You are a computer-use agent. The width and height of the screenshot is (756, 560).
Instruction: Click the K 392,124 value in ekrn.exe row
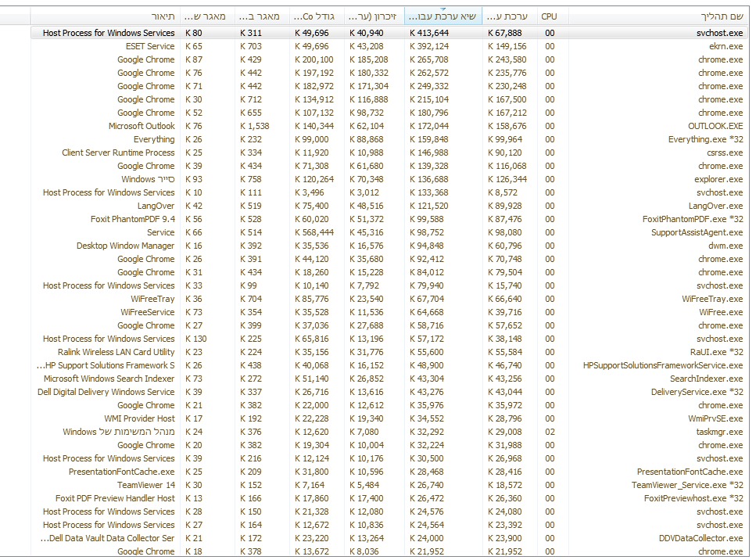pyautogui.click(x=429, y=46)
